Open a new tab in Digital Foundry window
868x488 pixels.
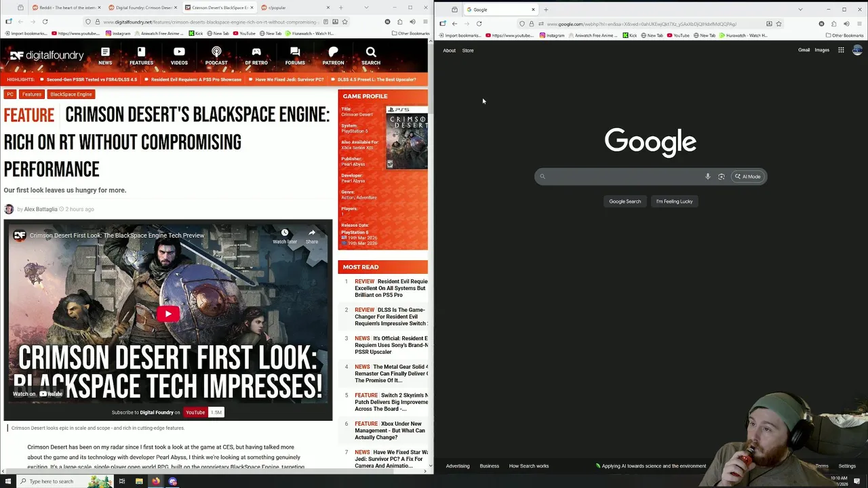pos(340,7)
